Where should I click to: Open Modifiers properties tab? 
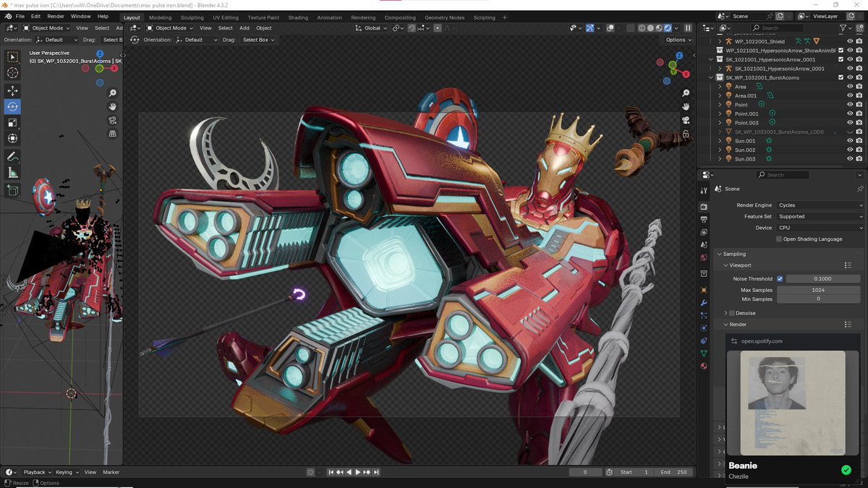704,303
